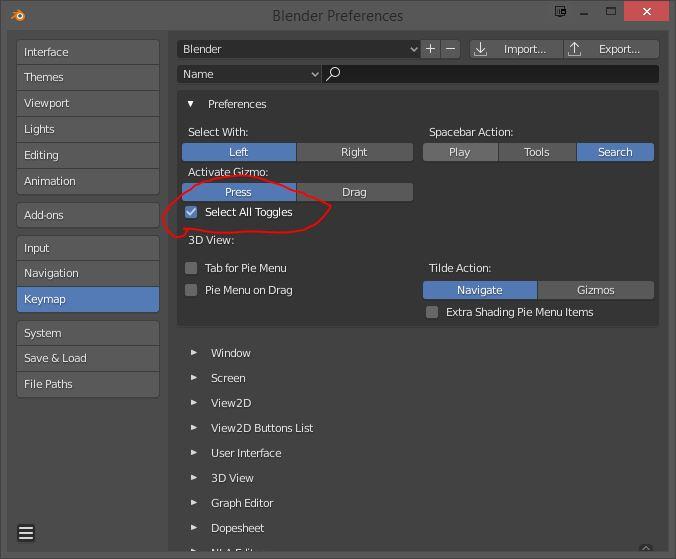Select the Keymap preferences tab
Screen dimensions: 676x559
(88, 299)
